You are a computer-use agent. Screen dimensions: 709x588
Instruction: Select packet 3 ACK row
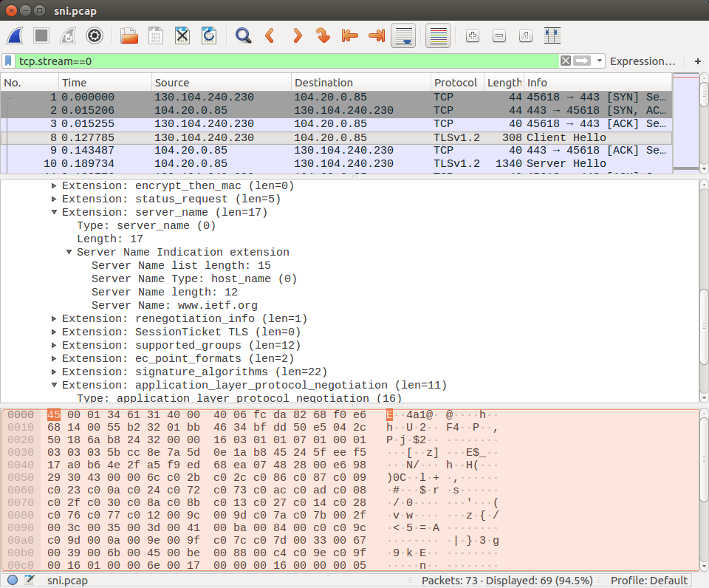coord(336,124)
